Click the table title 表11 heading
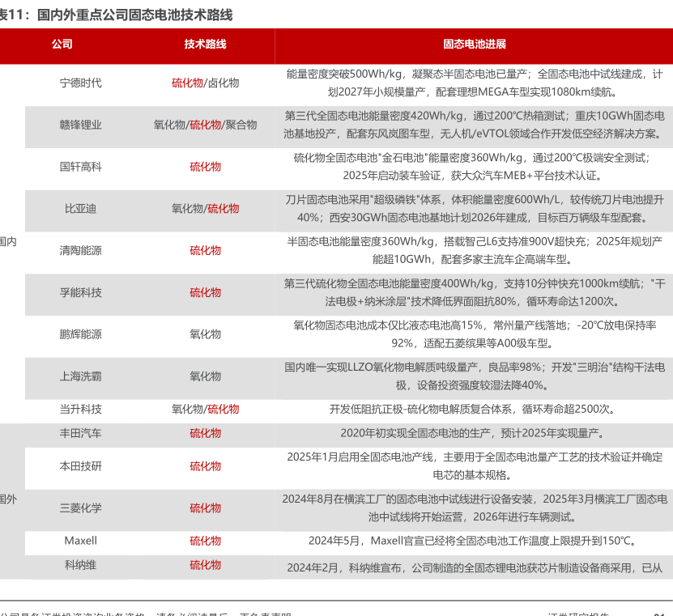Image resolution: width=673 pixels, height=616 pixels. (x=117, y=15)
